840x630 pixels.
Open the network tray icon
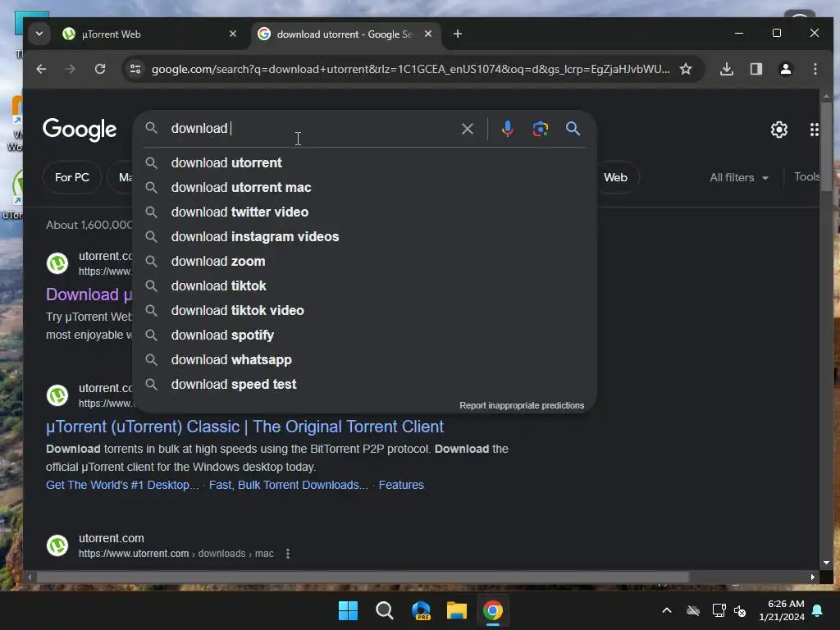point(719,610)
